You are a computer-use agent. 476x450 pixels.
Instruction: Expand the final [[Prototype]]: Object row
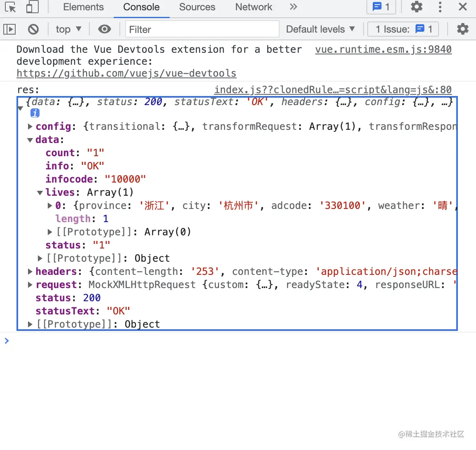30,324
